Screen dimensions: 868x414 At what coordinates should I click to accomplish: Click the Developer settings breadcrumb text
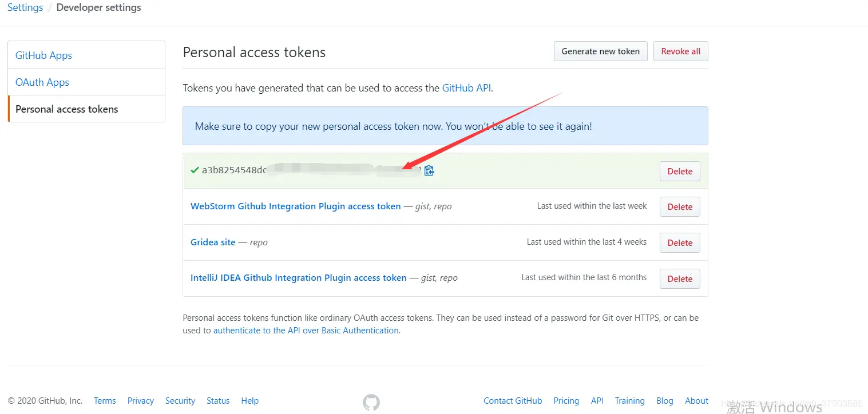pyautogui.click(x=98, y=7)
